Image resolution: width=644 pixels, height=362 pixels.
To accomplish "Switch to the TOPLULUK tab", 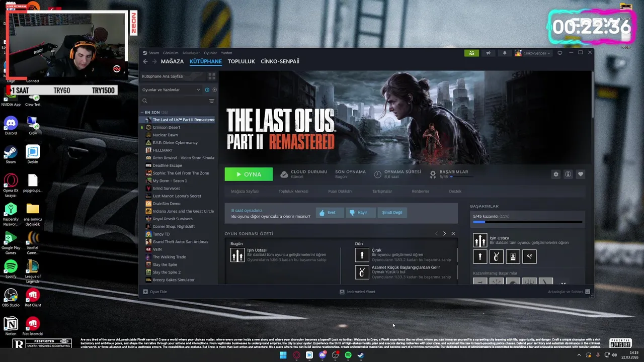I will pos(242,61).
